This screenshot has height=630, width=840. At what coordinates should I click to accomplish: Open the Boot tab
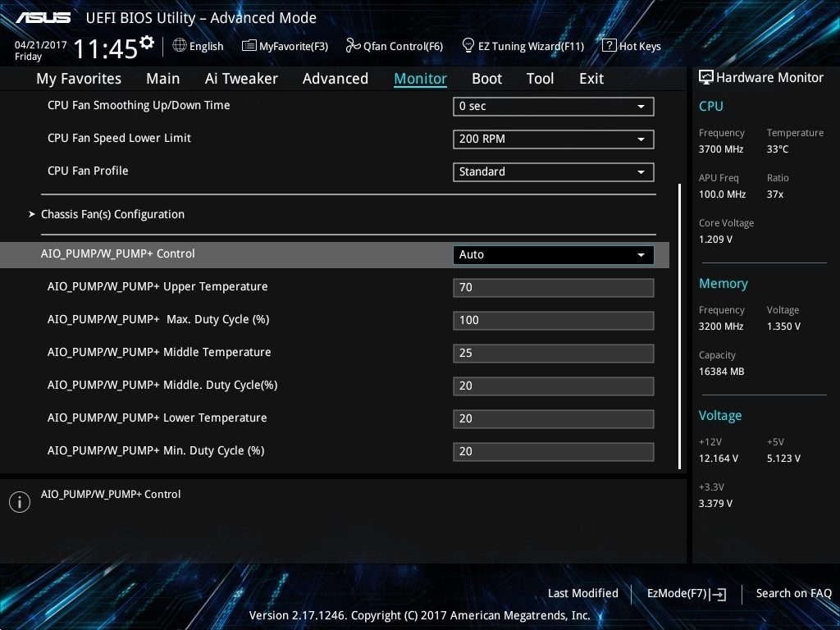(x=486, y=79)
